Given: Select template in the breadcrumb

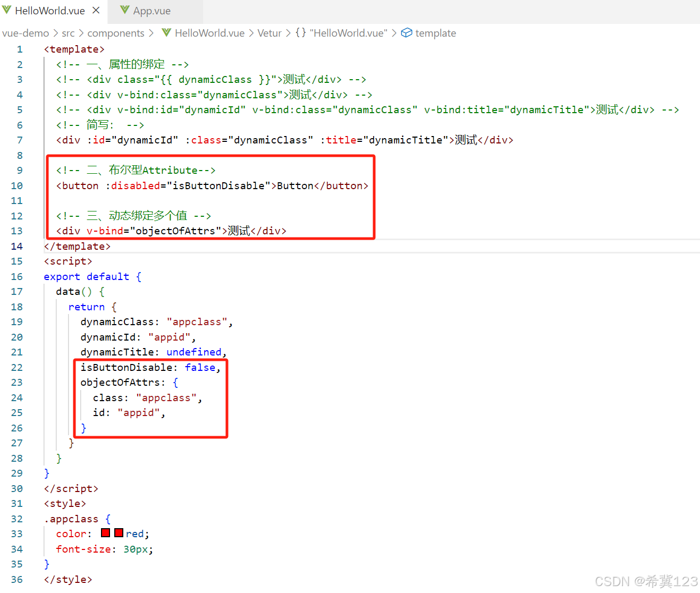Looking at the screenshot, I should [x=436, y=33].
